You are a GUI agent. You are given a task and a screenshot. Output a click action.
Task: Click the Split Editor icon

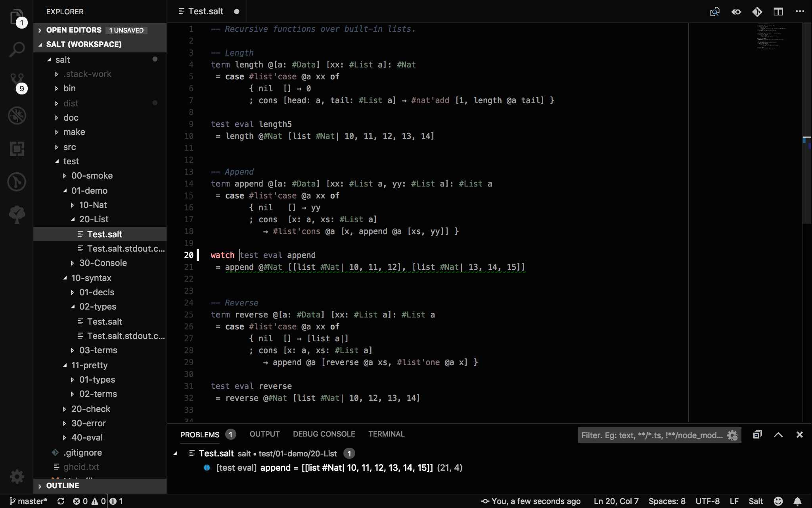point(778,12)
